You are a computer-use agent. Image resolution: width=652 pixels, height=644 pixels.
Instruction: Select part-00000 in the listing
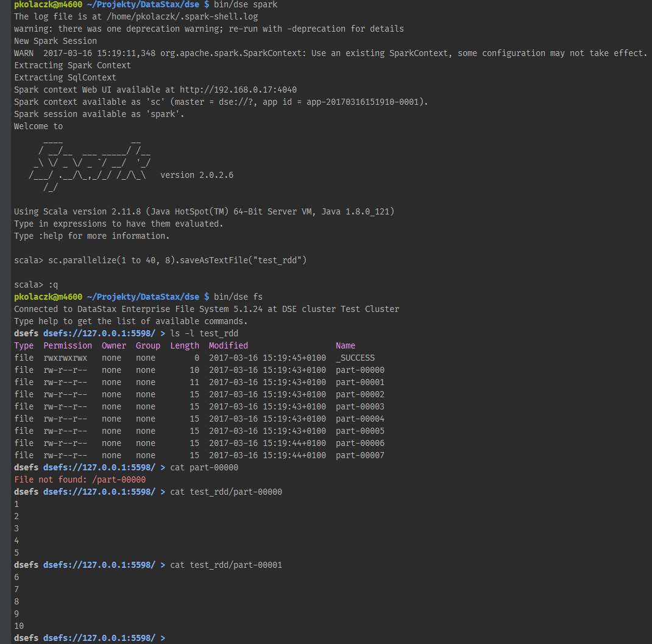click(x=360, y=370)
